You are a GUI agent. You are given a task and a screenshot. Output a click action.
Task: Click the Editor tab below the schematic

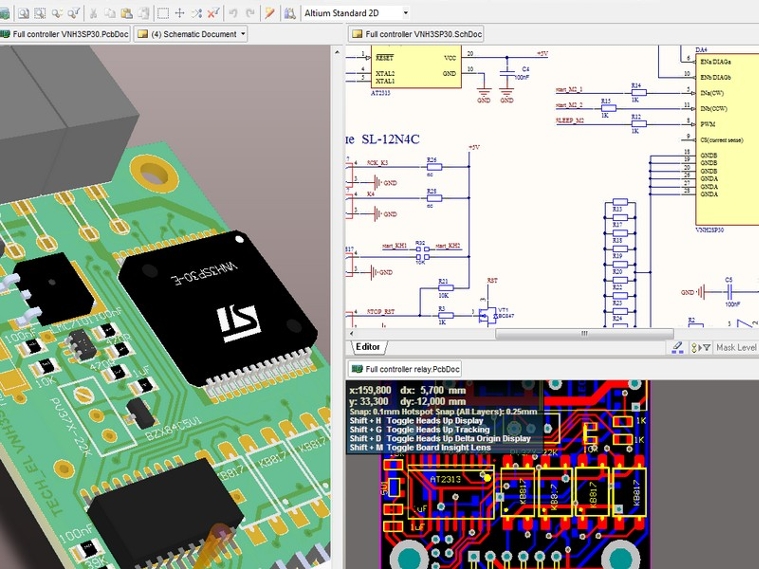pyautogui.click(x=368, y=347)
